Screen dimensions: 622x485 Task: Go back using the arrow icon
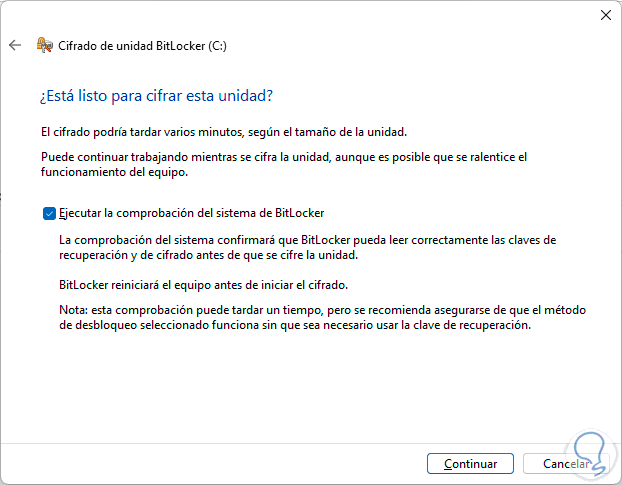[14, 45]
